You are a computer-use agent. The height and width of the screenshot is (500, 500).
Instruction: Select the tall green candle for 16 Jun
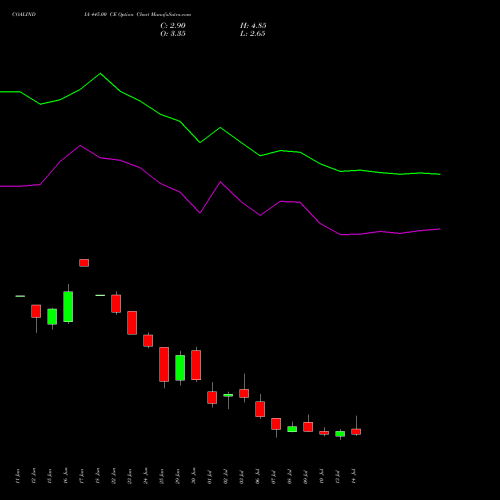(68, 306)
